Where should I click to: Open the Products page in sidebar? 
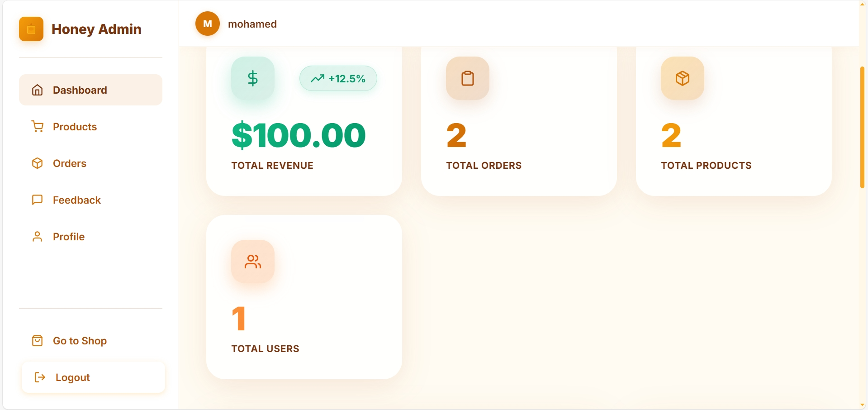pos(75,127)
